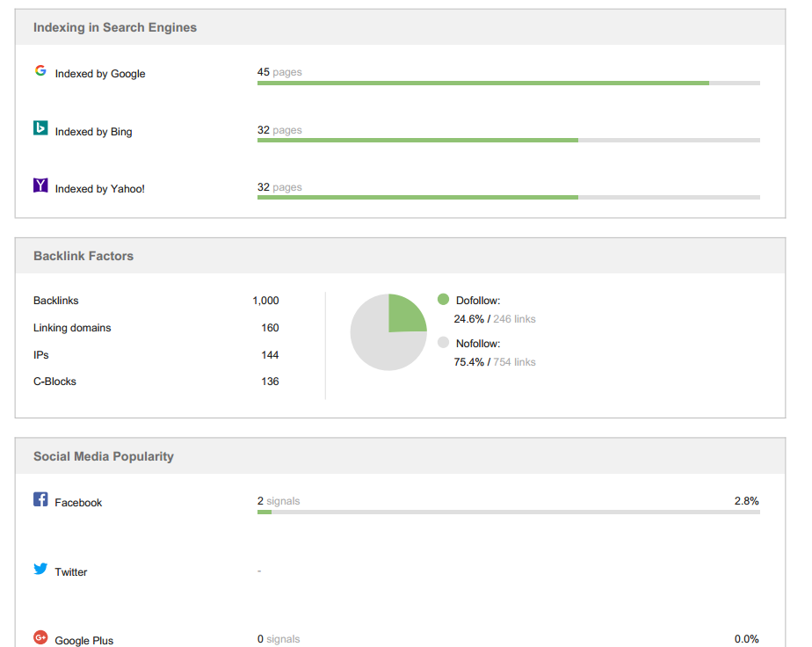Select the Backlink Factors header
The width and height of the screenshot is (812, 647).
pos(83,255)
